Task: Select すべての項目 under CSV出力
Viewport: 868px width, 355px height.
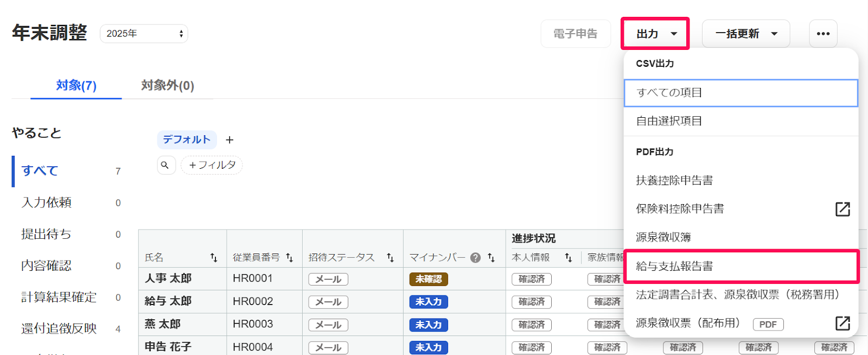Action: (x=741, y=93)
